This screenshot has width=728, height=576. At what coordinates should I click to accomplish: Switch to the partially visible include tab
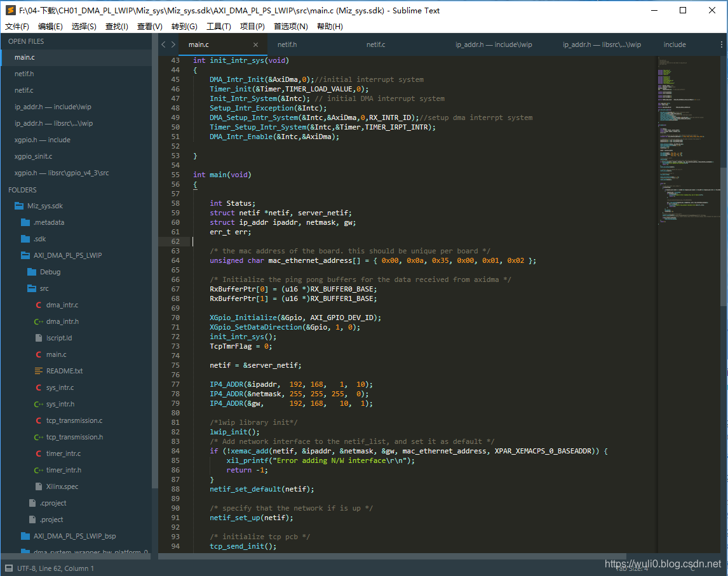click(675, 44)
